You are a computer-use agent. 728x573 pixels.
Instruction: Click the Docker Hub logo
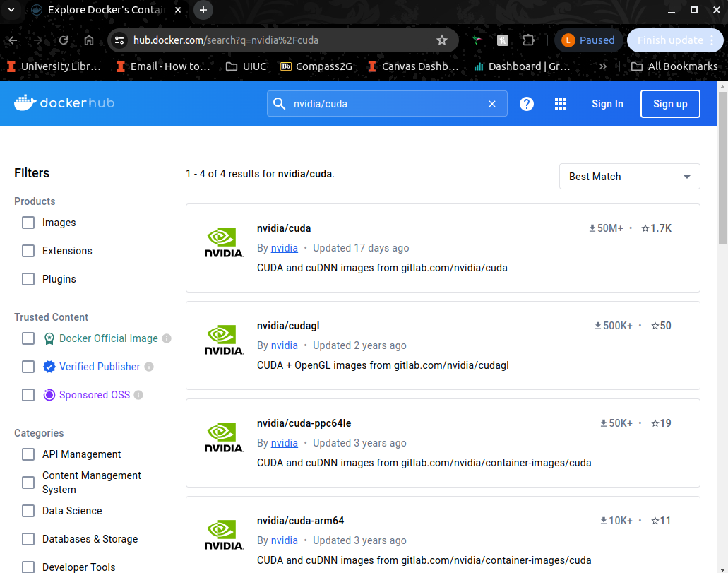click(64, 102)
